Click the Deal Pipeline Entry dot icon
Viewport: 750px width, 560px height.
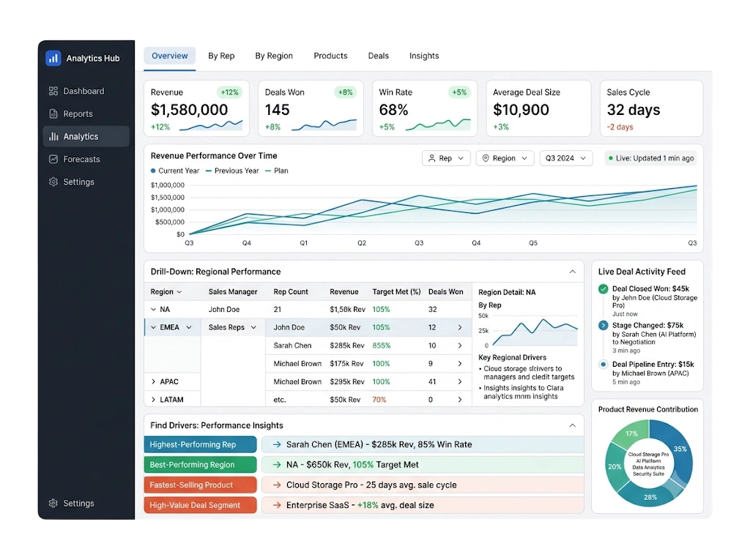point(604,365)
